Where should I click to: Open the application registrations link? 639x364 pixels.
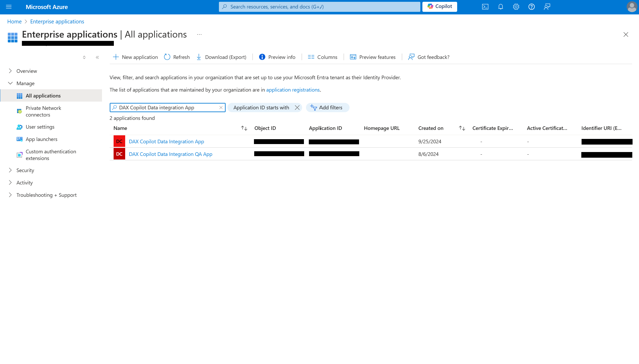(x=293, y=90)
